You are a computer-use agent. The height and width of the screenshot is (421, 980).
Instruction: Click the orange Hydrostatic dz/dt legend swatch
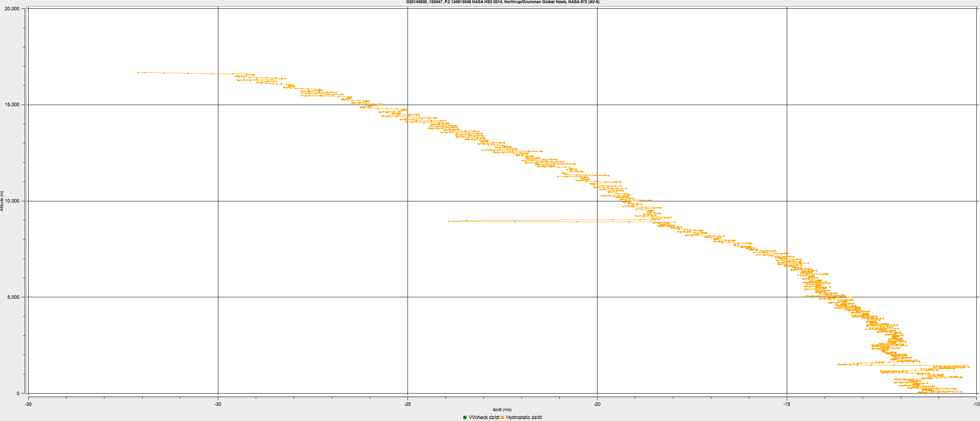coord(502,417)
